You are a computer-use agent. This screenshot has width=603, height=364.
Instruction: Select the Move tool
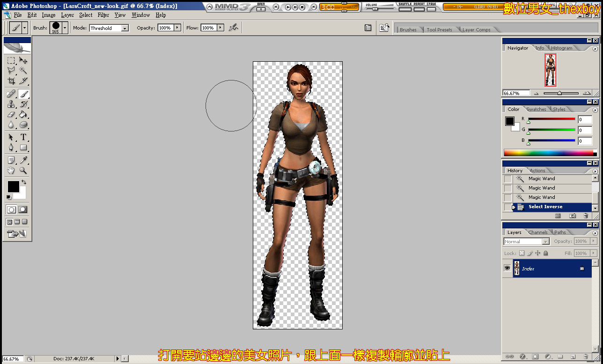(x=23, y=60)
